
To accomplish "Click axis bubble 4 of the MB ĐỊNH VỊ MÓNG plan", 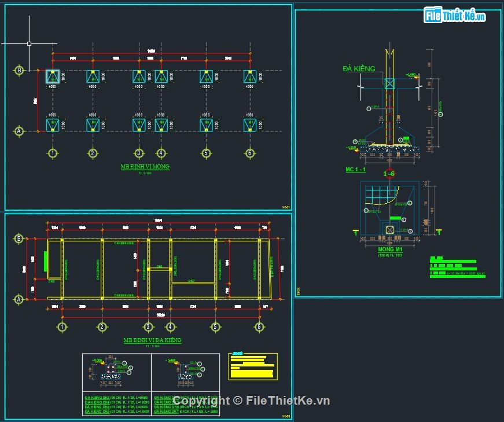I will [161, 153].
